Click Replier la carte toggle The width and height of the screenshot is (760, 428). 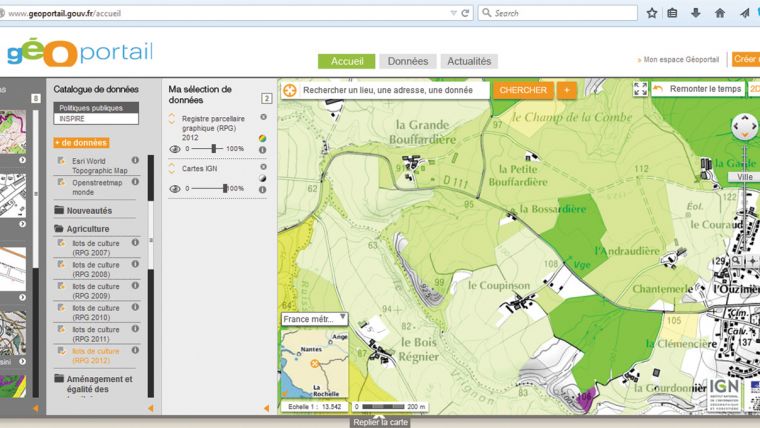point(380,422)
